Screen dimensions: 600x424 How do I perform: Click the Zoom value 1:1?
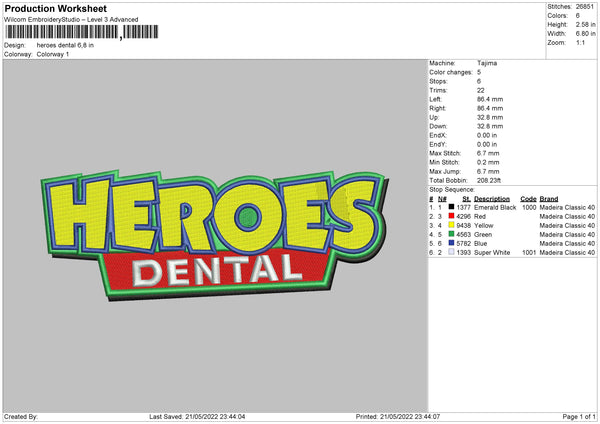coord(580,42)
